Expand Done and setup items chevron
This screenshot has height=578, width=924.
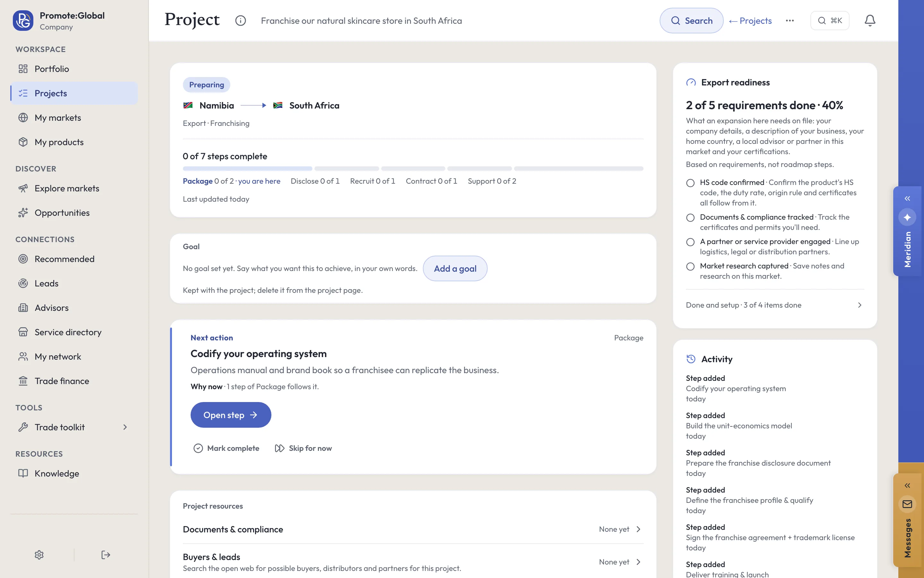(x=860, y=305)
